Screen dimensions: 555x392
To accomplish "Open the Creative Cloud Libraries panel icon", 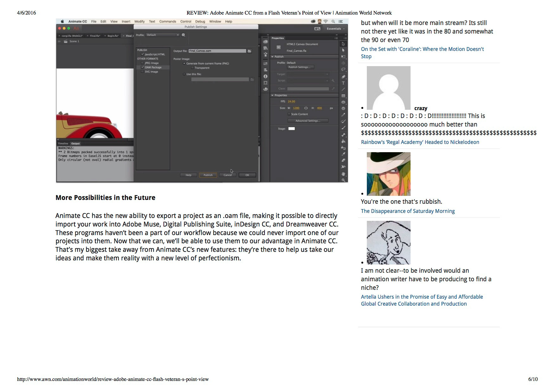I will (265, 41).
